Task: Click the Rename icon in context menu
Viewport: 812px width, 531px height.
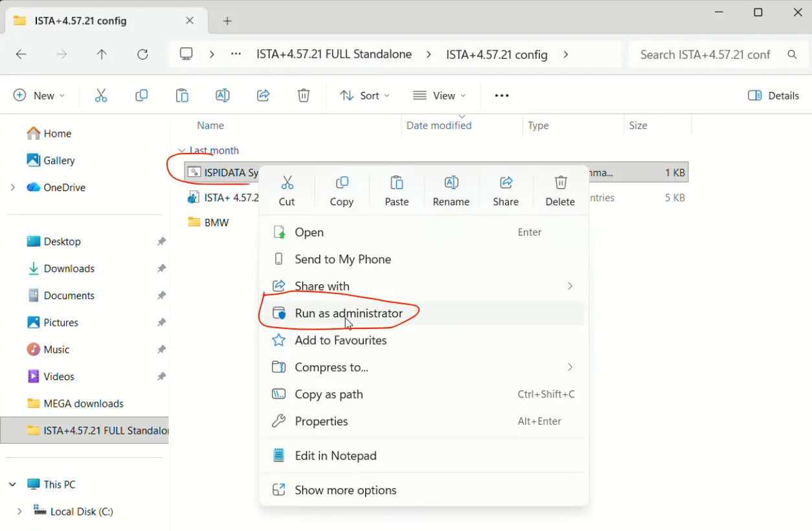Action: pyautogui.click(x=451, y=182)
